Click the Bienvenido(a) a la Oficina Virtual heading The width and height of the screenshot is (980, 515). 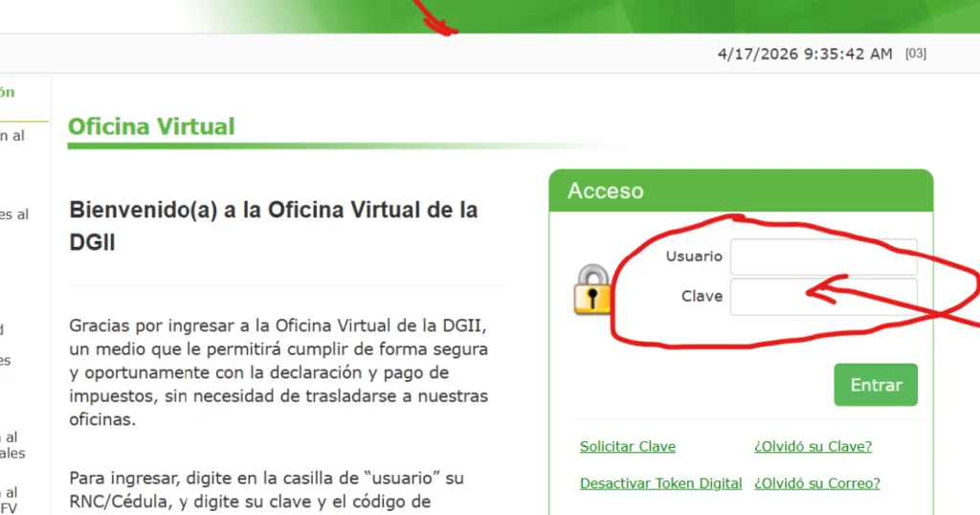(x=273, y=226)
